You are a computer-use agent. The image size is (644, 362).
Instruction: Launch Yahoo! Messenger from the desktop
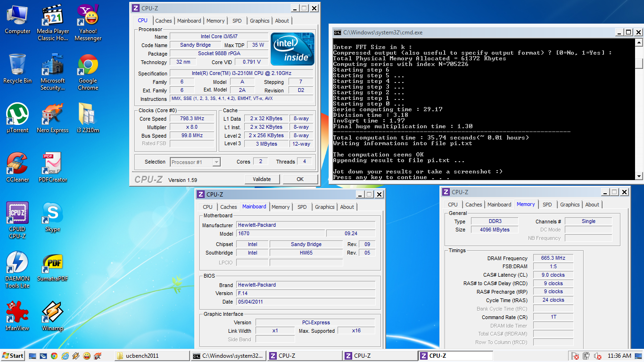[x=88, y=23]
